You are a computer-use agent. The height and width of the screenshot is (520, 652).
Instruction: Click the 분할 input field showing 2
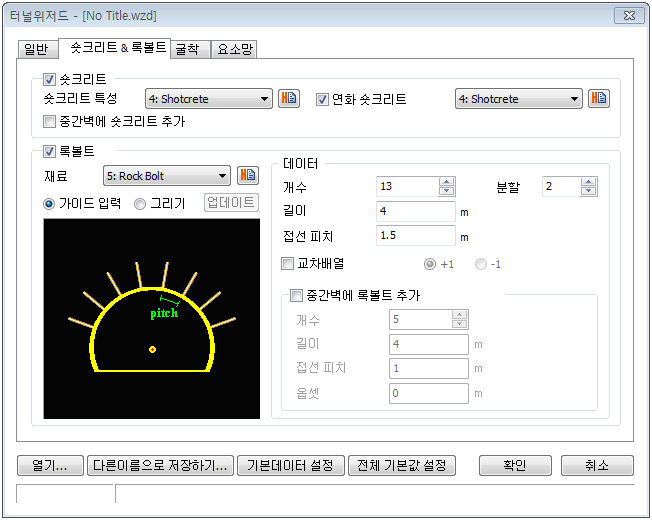tap(561, 186)
